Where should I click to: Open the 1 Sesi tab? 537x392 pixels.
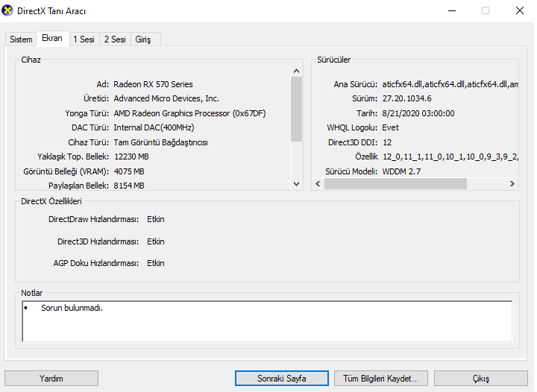(84, 39)
